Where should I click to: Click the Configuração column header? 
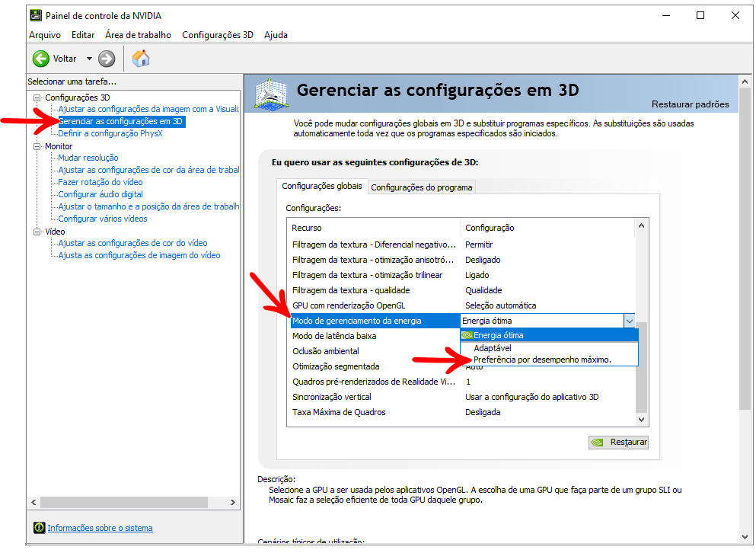click(547, 228)
